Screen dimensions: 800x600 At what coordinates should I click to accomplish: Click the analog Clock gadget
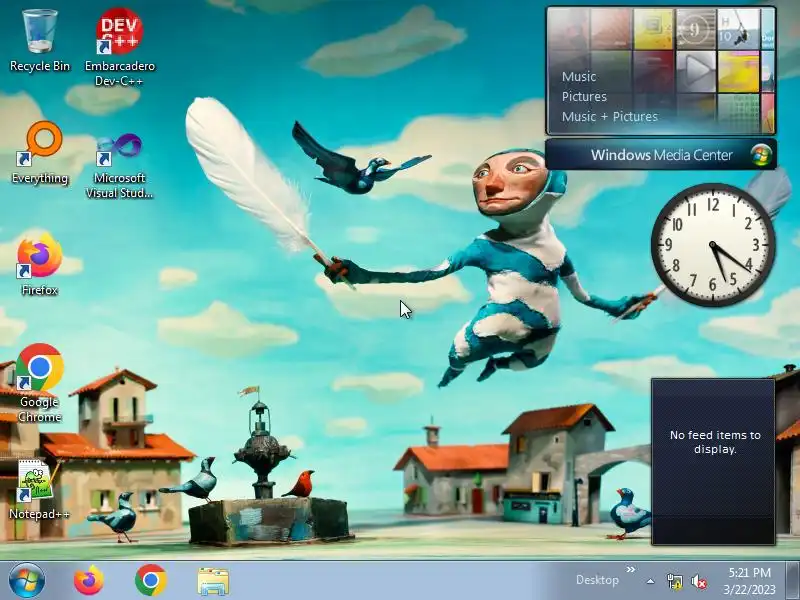point(713,245)
